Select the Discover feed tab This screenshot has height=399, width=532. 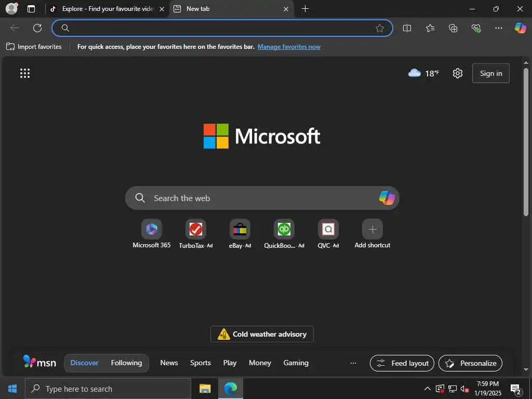pyautogui.click(x=84, y=363)
